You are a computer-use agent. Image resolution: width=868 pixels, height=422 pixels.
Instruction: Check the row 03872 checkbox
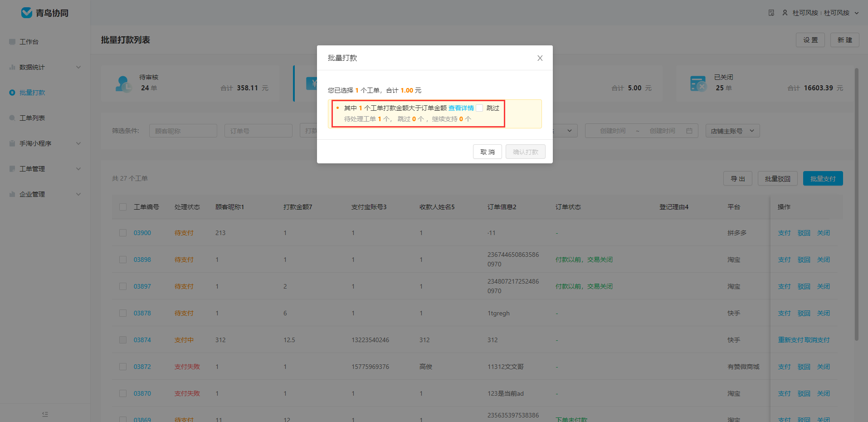[123, 367]
